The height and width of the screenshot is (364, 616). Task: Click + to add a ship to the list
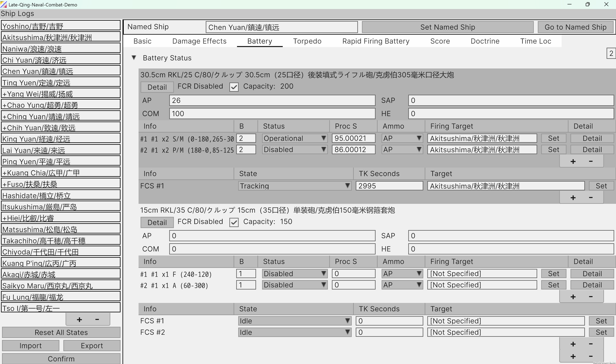[79, 319]
